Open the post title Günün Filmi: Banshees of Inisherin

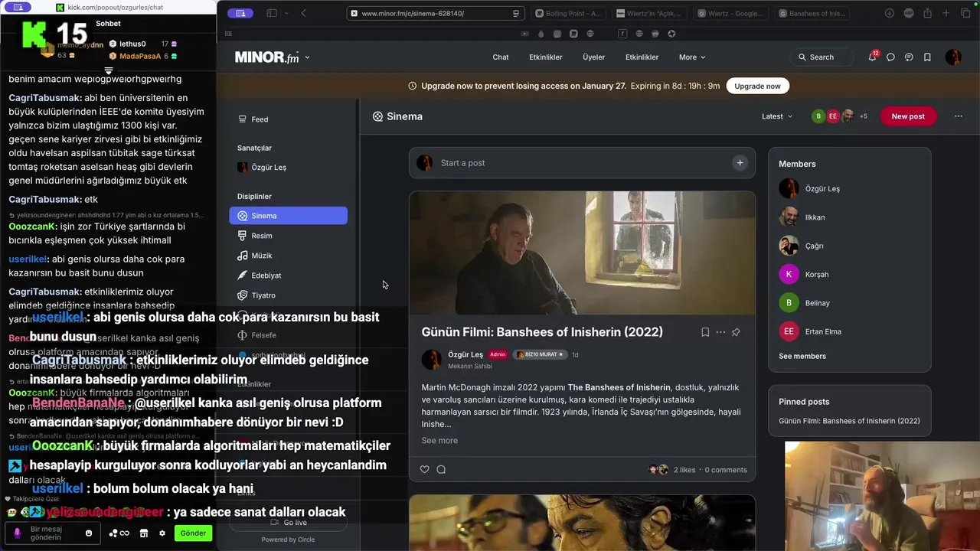click(542, 332)
